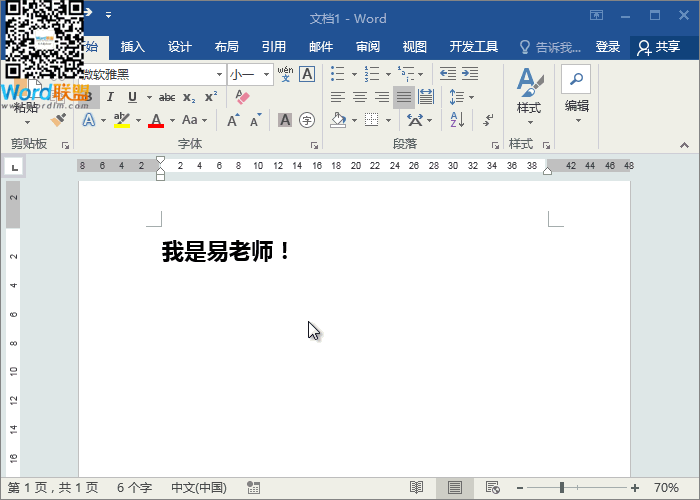
Task: Increase font size with grow font icon
Action: [x=233, y=120]
